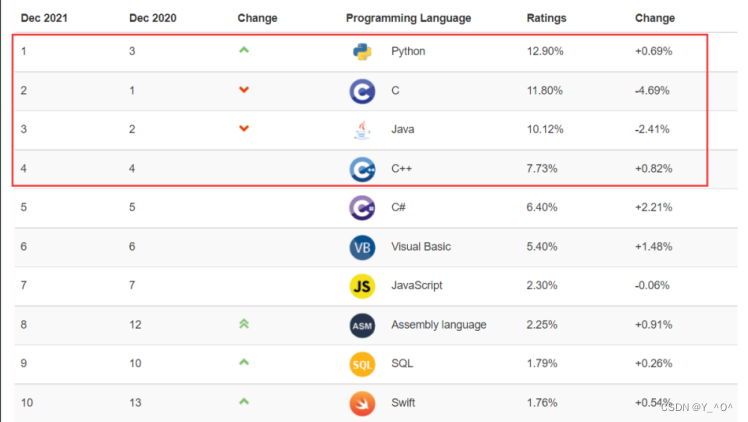Click the JavaScript JS icon

(x=362, y=286)
